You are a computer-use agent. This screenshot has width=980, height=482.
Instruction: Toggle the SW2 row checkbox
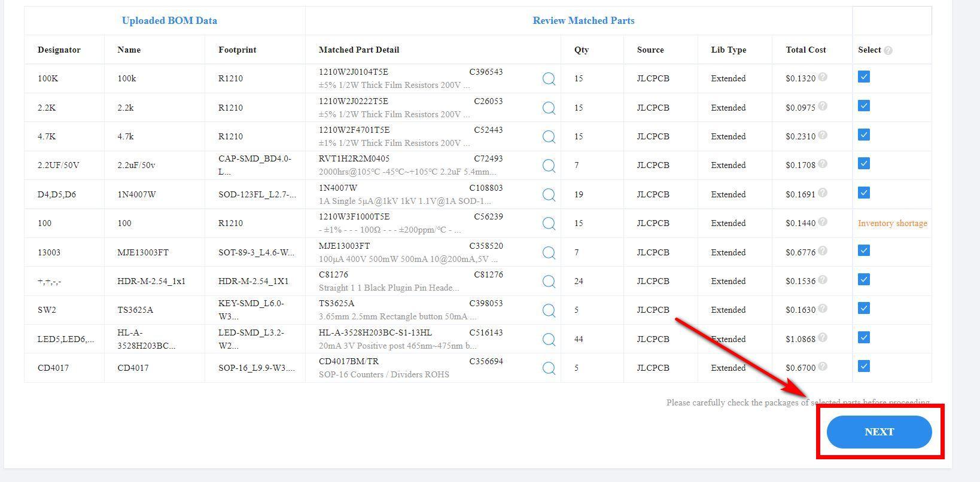point(863,308)
